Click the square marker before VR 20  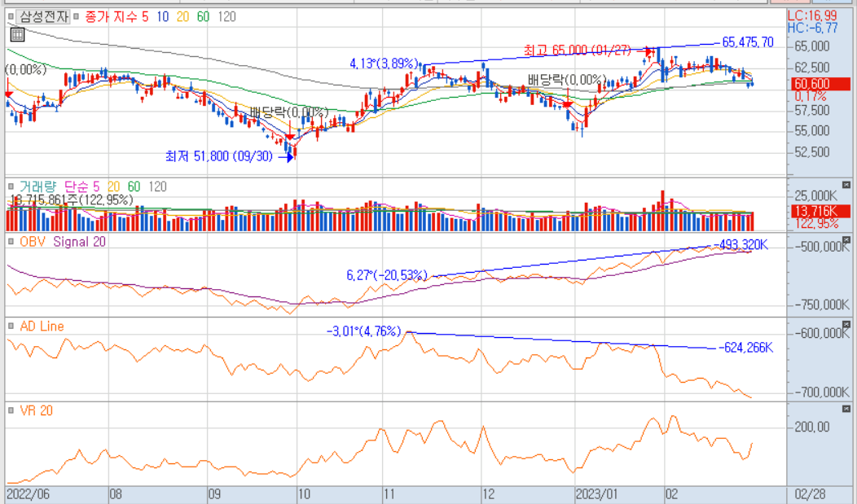point(11,410)
